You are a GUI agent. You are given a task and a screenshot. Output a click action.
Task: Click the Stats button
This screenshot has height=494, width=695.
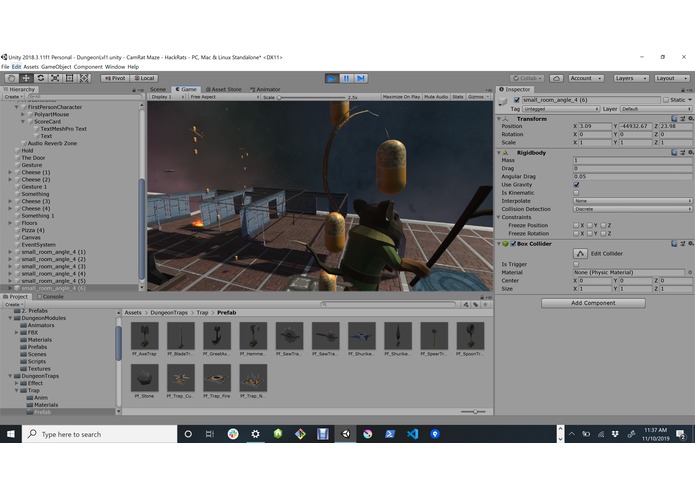pos(458,97)
